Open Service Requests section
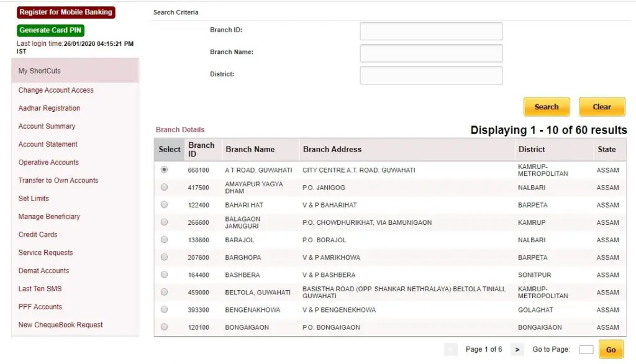This screenshot has width=636, height=364. pyautogui.click(x=45, y=252)
